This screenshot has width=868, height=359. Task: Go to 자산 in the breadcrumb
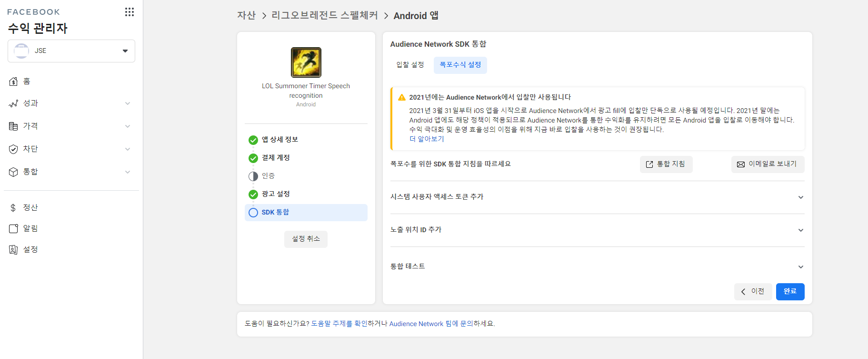pos(246,16)
